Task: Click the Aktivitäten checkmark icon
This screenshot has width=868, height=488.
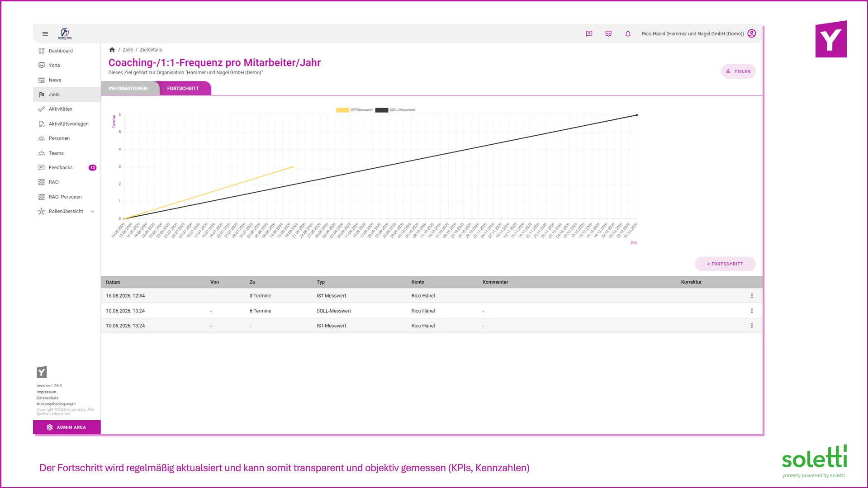Action: 42,109
